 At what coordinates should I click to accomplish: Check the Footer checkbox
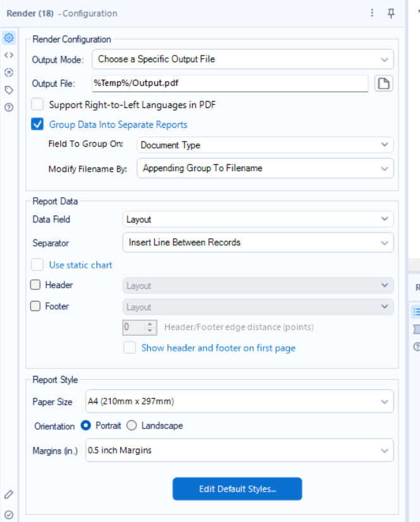pyautogui.click(x=37, y=307)
